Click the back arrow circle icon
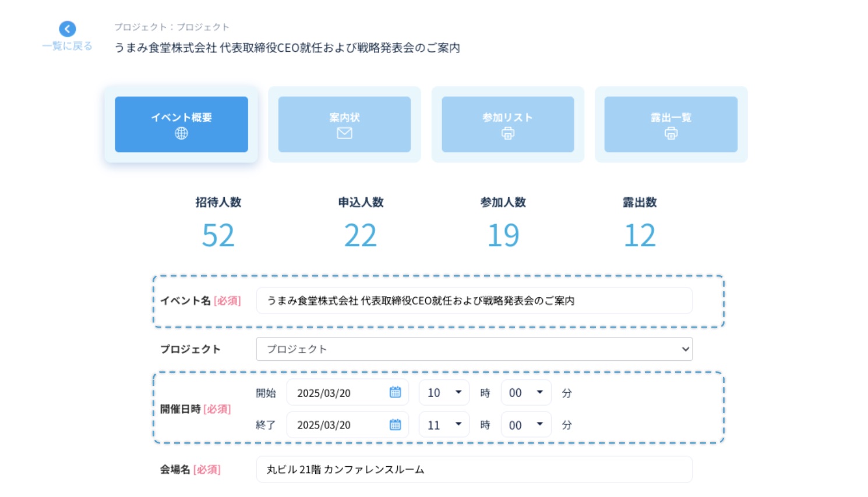The height and width of the screenshot is (497, 868). (x=68, y=29)
